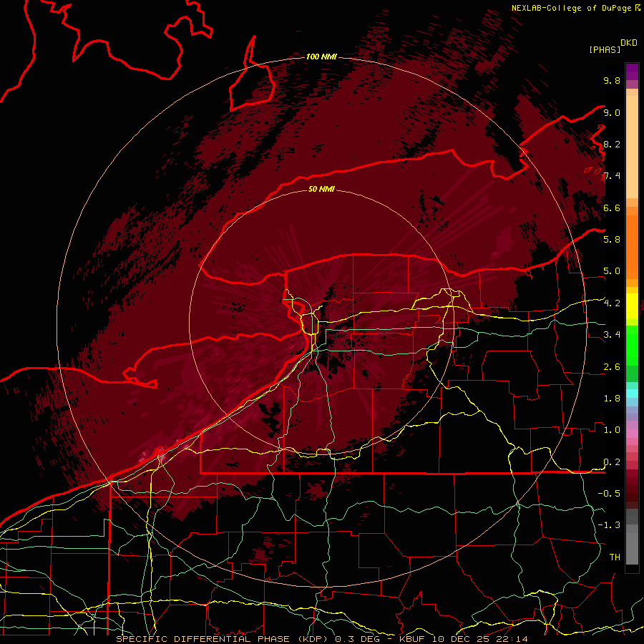Screen dimensions: 644x644
Task: Click the 7.4 value on color scale
Action: 612,176
